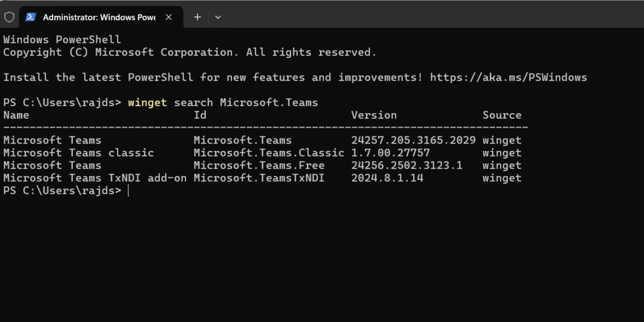Click the Source column header
This screenshot has height=322, width=644.
click(502, 115)
